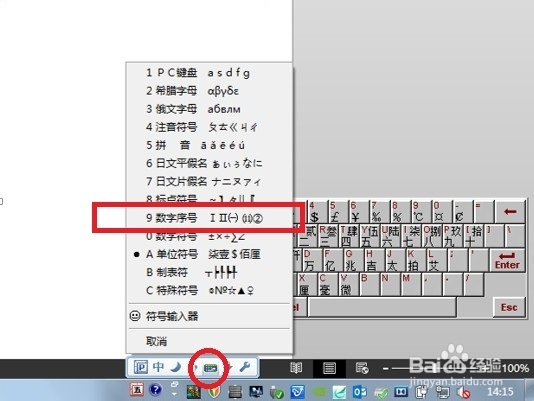
Task: Click the 'U 陆 六' key
Action: pyautogui.click(x=391, y=236)
